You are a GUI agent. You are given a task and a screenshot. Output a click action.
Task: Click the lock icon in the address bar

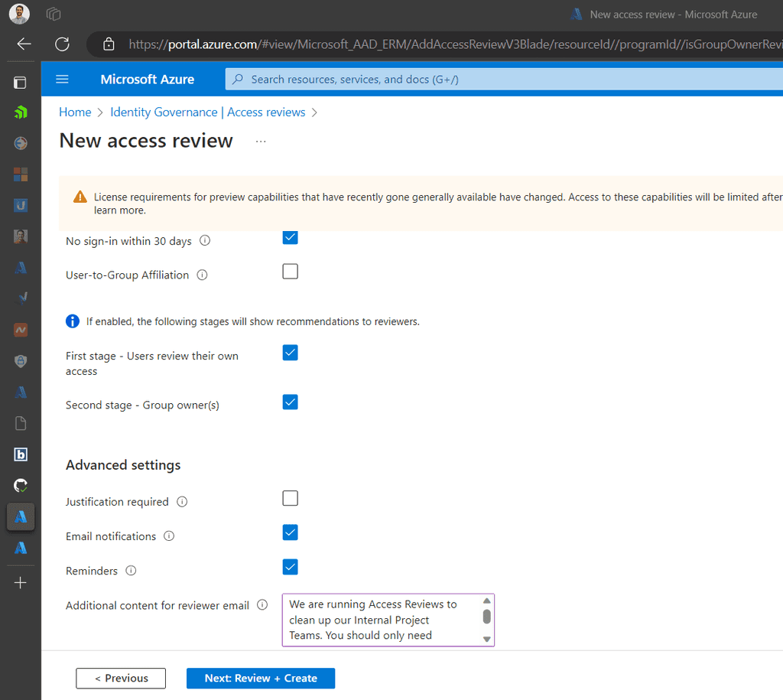[x=109, y=44]
